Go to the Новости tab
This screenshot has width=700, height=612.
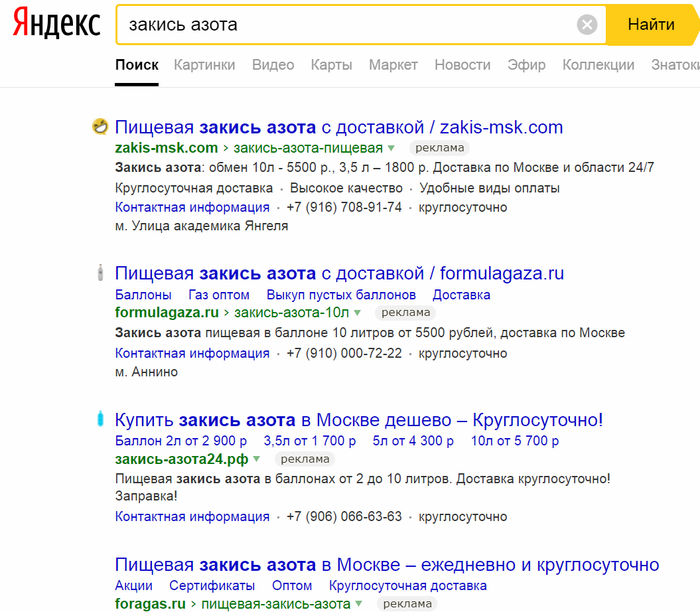tap(462, 65)
